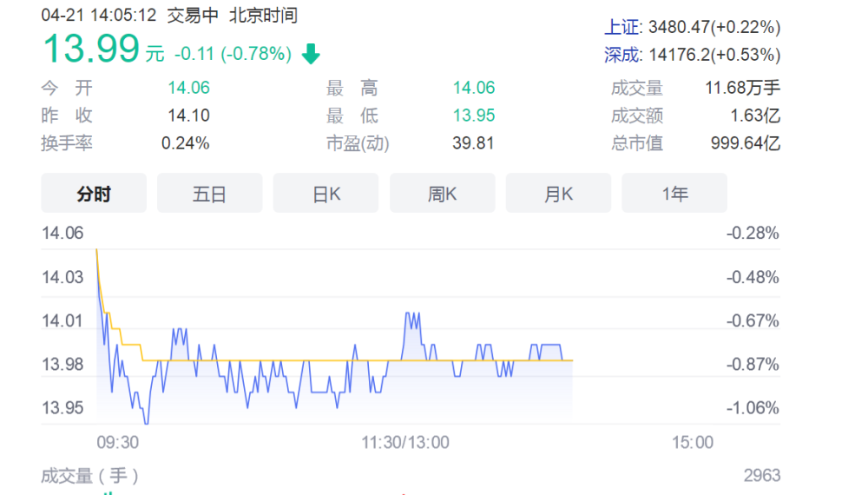Click the -1.06% percentage axis label
This screenshot has width=868, height=495.
tap(753, 408)
